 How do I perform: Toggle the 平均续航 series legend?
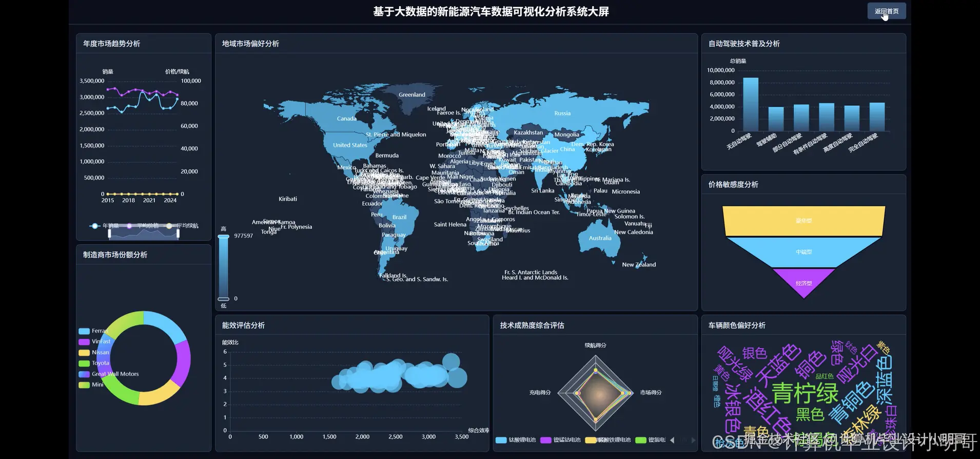(x=182, y=226)
